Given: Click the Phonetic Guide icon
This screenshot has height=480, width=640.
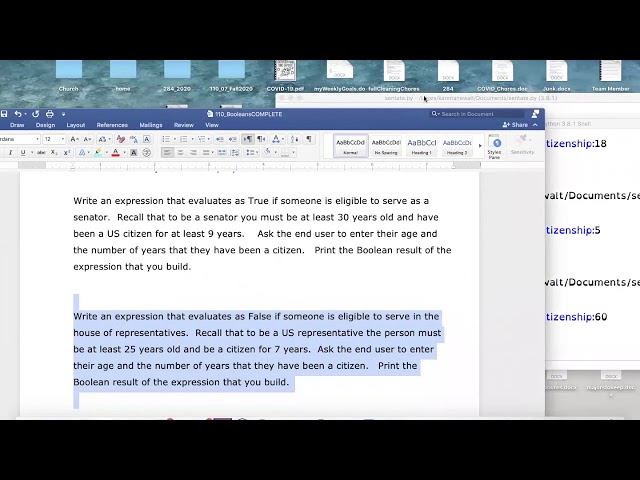Looking at the screenshot, I should 134,139.
